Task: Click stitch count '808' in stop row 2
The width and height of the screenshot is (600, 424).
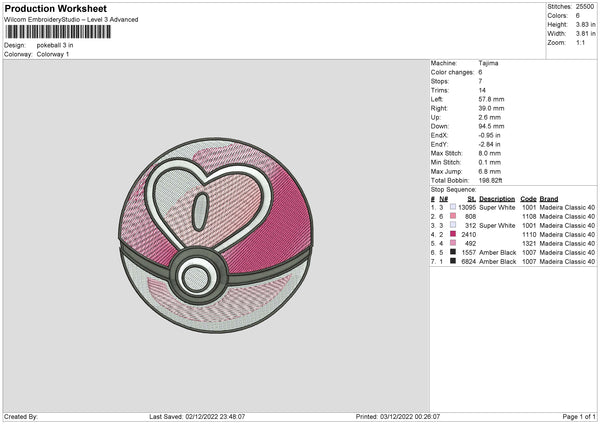Action: click(470, 217)
